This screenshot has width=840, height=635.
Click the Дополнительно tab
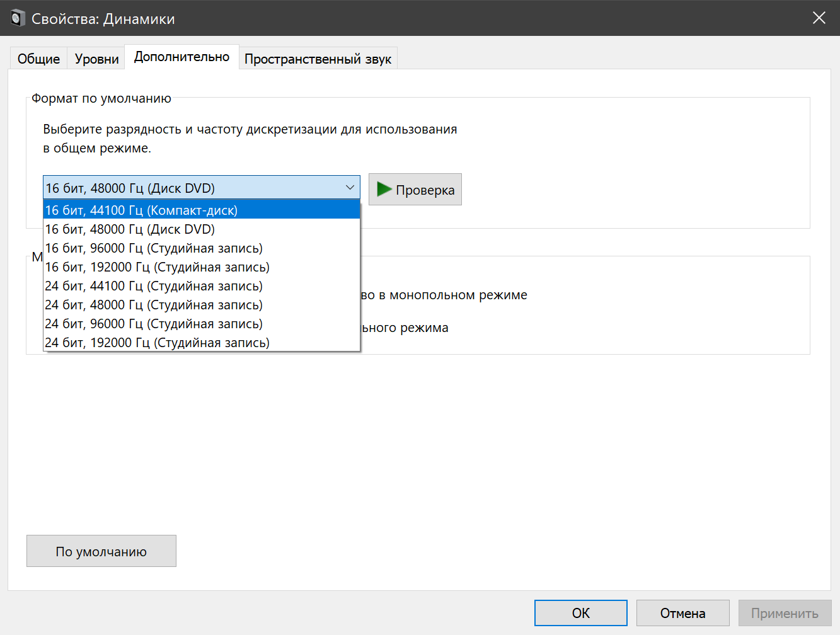[x=181, y=57]
